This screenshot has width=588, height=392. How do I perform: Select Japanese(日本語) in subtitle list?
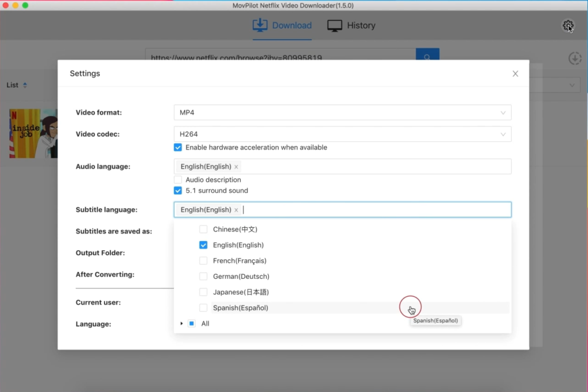click(x=203, y=292)
